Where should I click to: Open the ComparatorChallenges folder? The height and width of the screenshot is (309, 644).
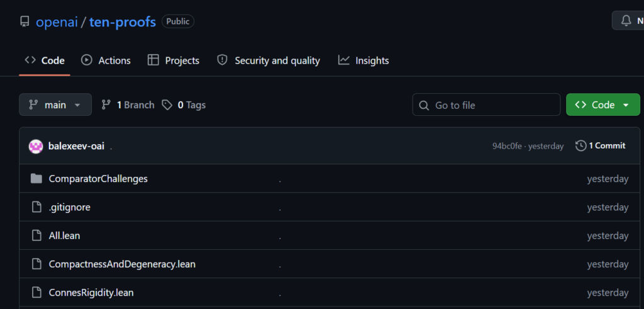tap(98, 179)
